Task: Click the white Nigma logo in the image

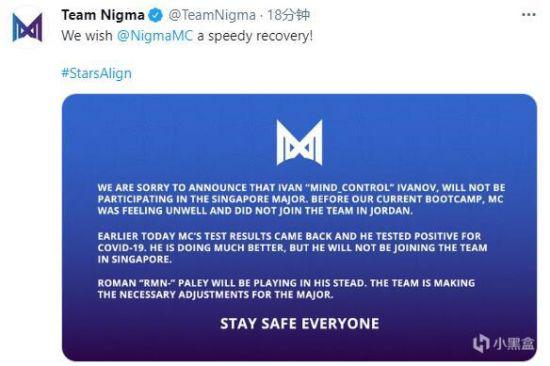Action: pos(300,142)
